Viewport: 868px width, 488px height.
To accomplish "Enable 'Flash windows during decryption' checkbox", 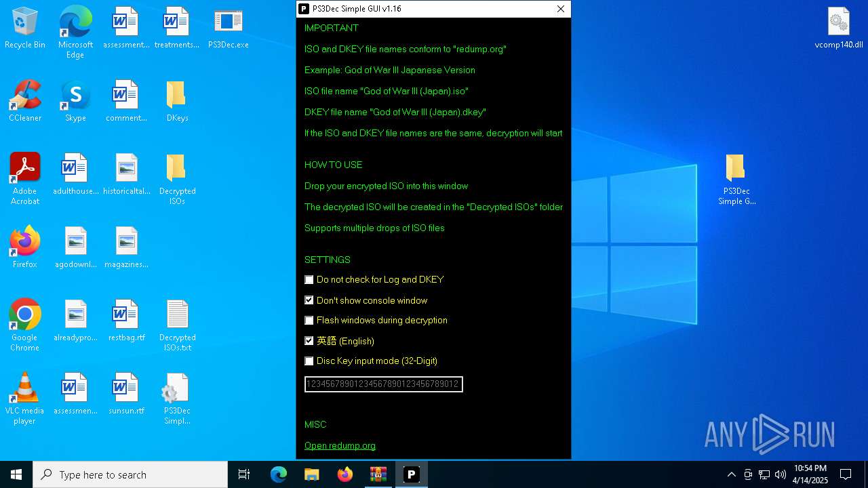I will [x=309, y=320].
